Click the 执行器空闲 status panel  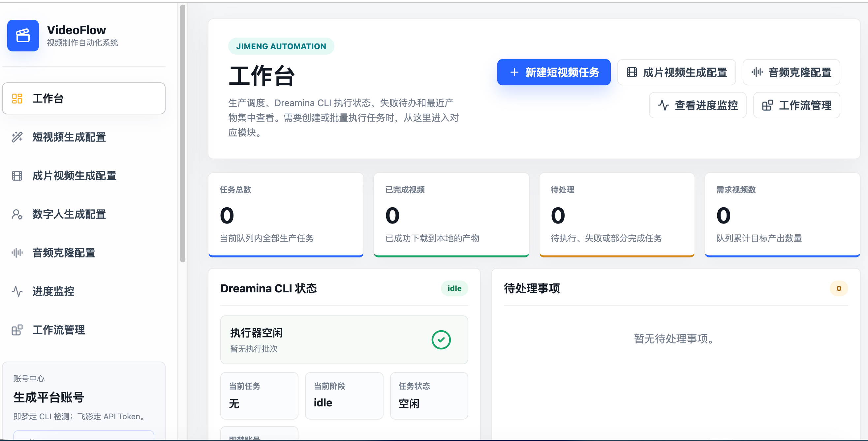[344, 340]
